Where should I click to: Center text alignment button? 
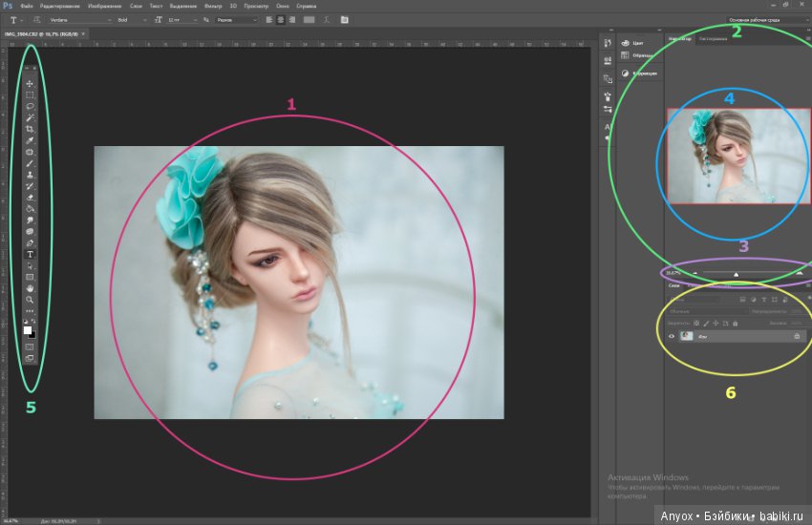click(281, 20)
